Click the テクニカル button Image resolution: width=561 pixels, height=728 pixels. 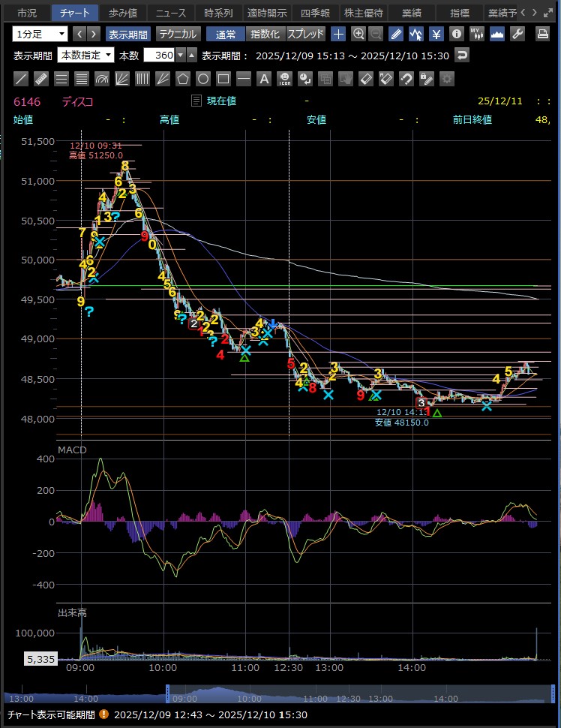(178, 34)
